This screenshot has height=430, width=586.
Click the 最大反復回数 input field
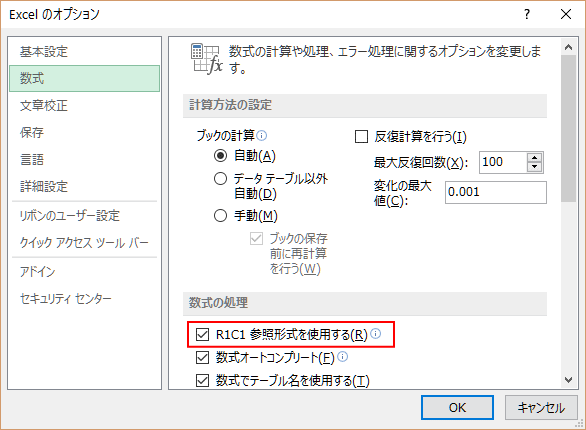coord(503,162)
